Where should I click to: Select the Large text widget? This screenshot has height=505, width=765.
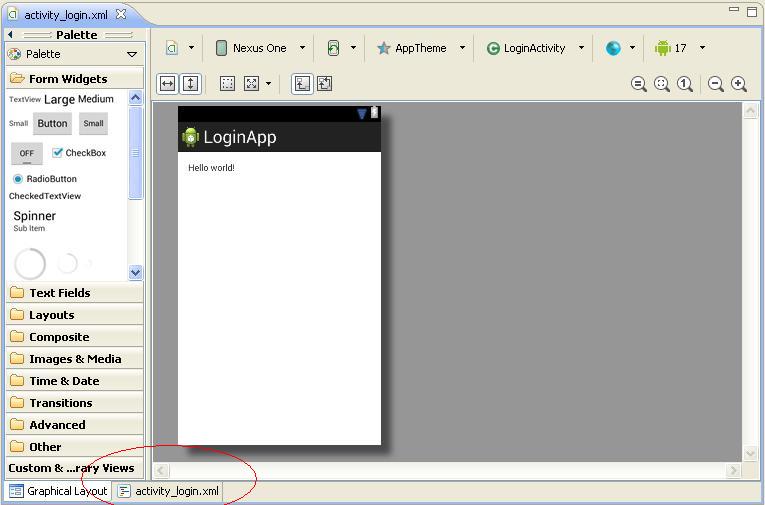click(x=59, y=100)
